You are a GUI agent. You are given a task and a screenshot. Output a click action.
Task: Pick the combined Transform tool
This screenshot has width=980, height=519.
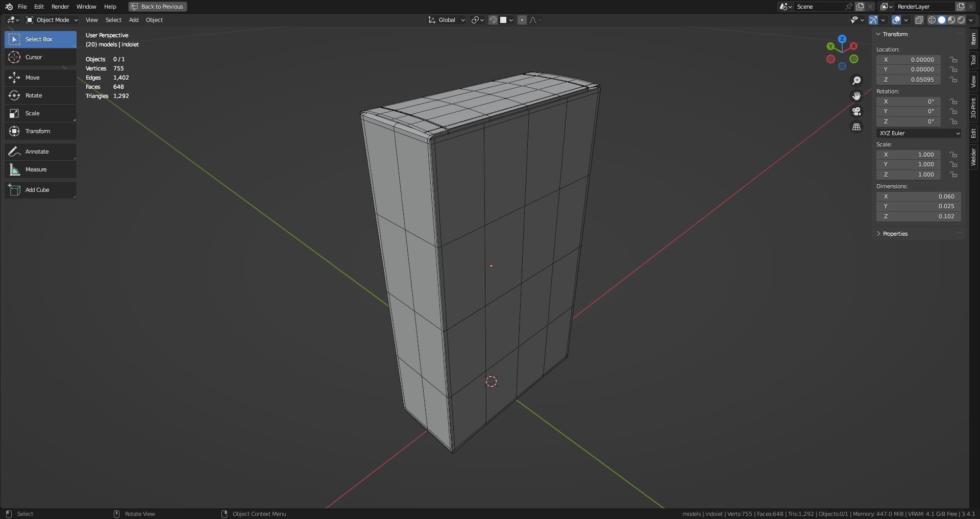[x=40, y=131]
